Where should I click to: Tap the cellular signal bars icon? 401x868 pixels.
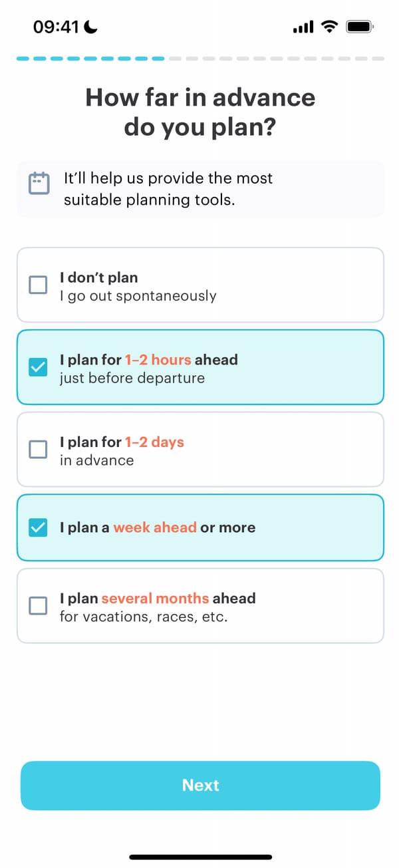(303, 27)
